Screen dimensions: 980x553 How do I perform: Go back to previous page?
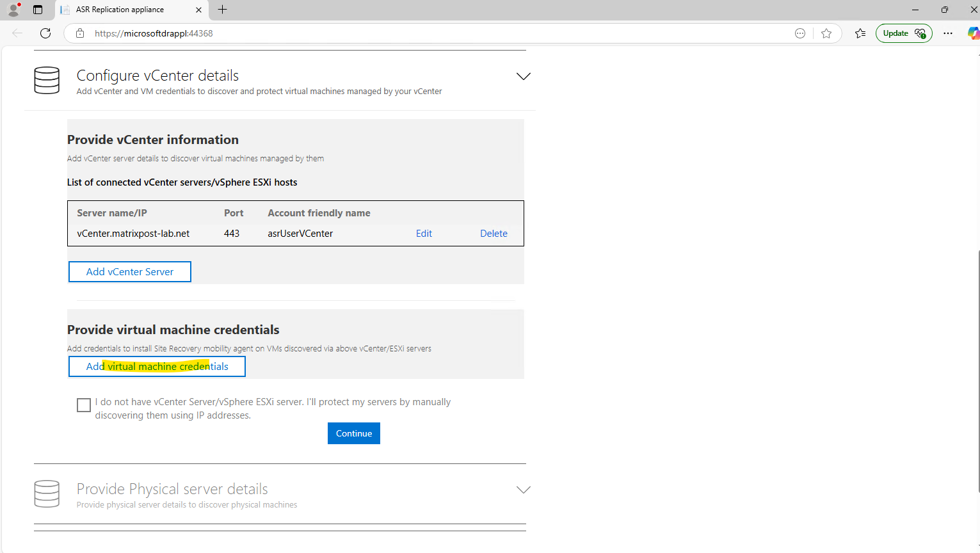[17, 33]
